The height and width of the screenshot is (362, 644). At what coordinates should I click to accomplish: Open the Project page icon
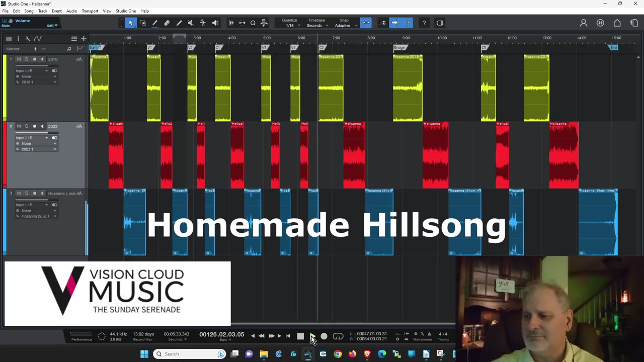click(x=633, y=23)
